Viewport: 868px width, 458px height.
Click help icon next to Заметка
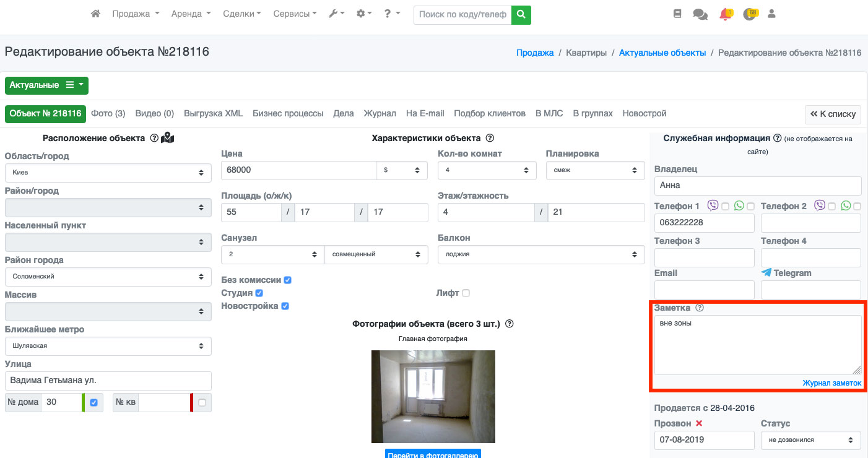click(700, 308)
